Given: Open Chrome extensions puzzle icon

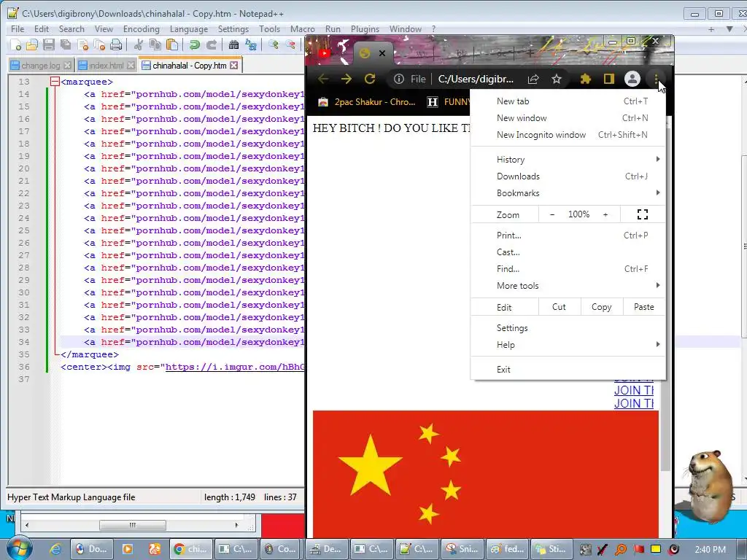Looking at the screenshot, I should pos(586,79).
